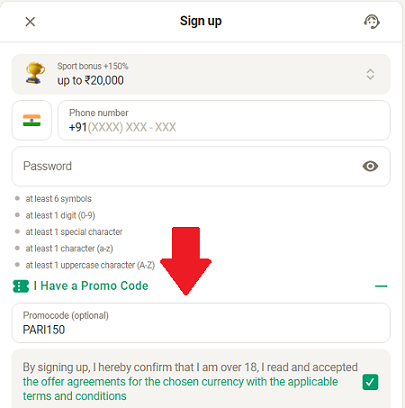Uncheck the over 18 agreement checkbox
The width and height of the screenshot is (405, 408).
click(370, 382)
